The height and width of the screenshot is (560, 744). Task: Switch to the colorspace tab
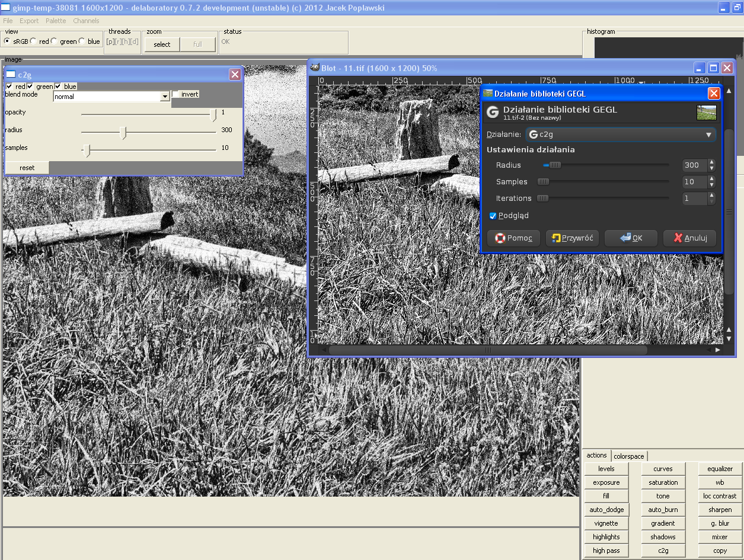(629, 456)
